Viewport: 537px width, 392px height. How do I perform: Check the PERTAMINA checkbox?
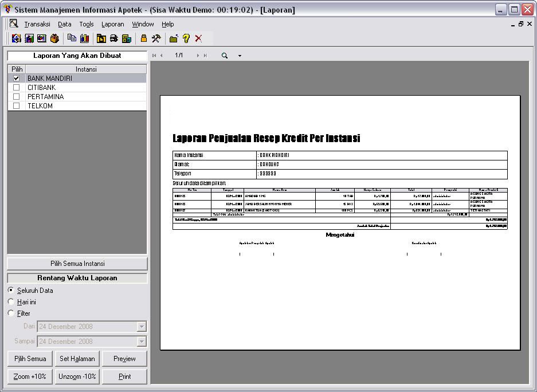(x=16, y=96)
